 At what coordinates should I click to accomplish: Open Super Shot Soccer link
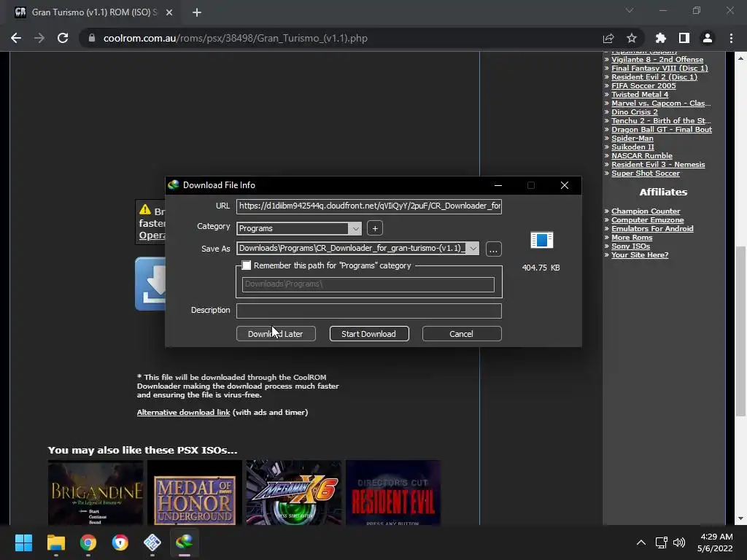click(645, 174)
